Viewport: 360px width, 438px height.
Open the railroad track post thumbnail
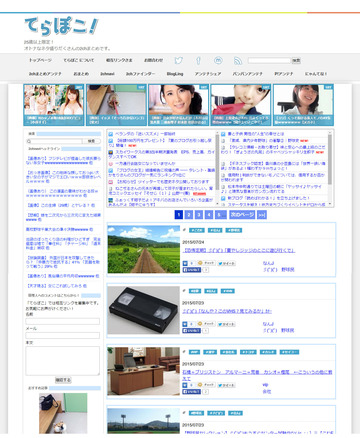coord(144,250)
